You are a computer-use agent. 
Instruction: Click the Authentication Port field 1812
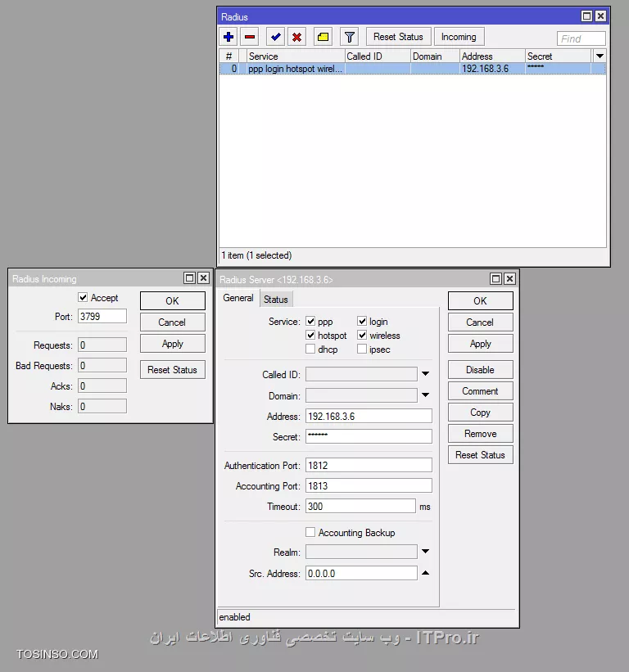pos(369,465)
